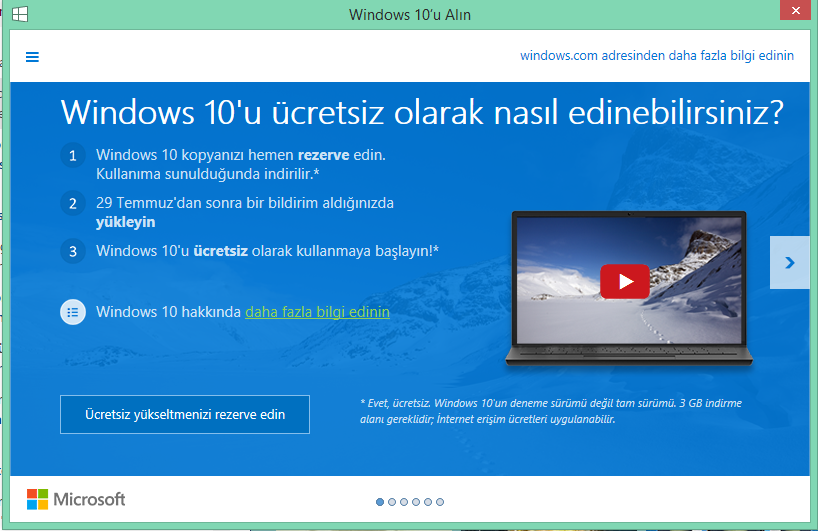818x531 pixels.
Task: Click the laptop video thumbnail keyboard area
Action: click(629, 353)
